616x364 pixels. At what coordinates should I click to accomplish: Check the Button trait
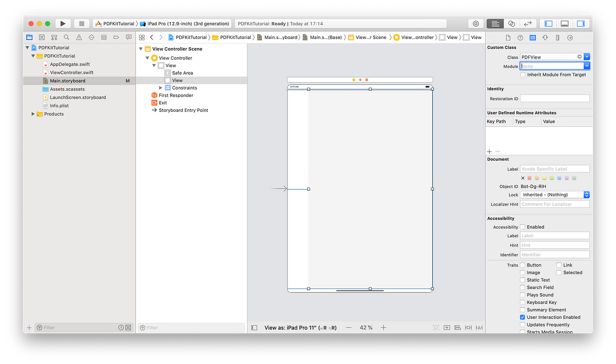(x=523, y=265)
